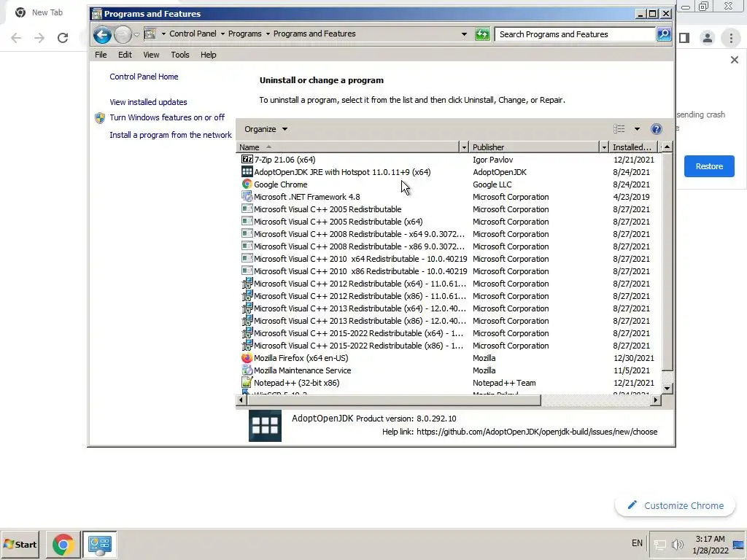Open the Name column filter dropdown
This screenshot has width=747, height=560.
pos(463,147)
